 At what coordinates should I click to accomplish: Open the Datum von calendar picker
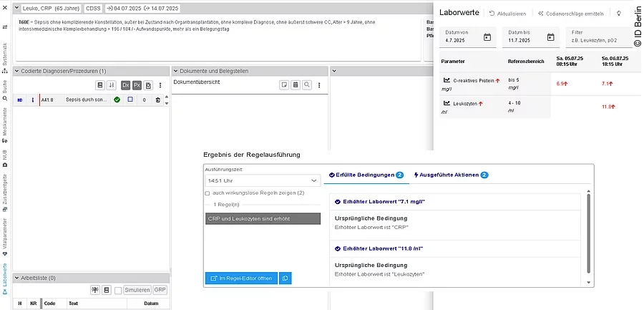pos(487,37)
